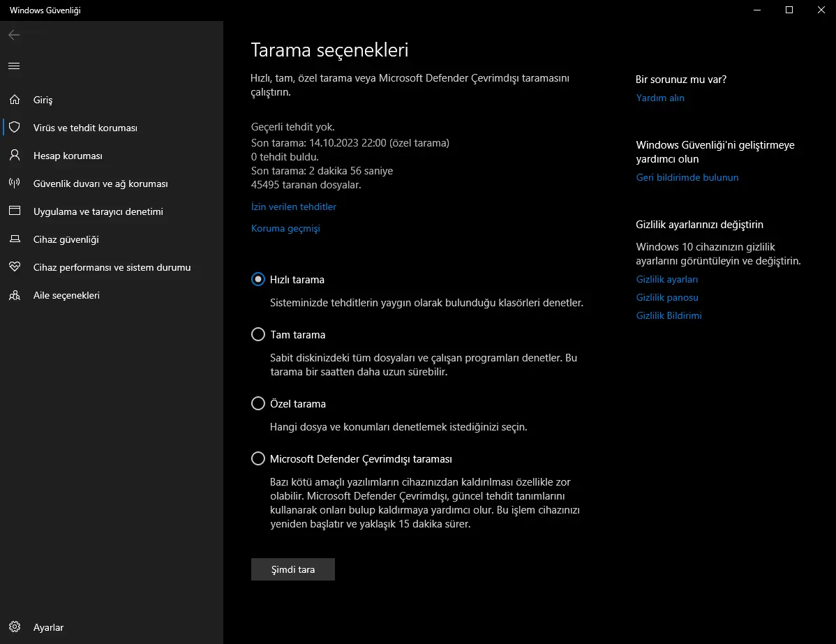Click the back arrow icon
The height and width of the screenshot is (644, 836).
click(x=15, y=35)
